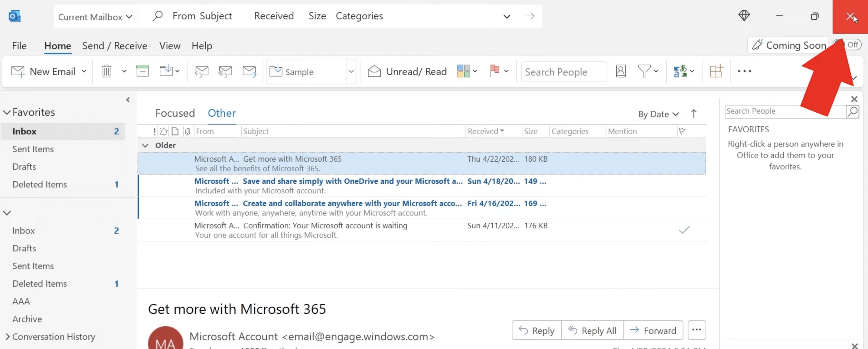Click the Reply All envelope icon in ribbon
Viewport: 868px width, 349px height.
pyautogui.click(x=225, y=71)
